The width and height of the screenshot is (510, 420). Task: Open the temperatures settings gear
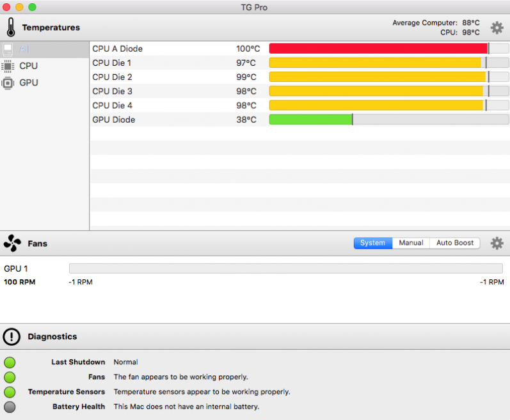click(x=497, y=28)
